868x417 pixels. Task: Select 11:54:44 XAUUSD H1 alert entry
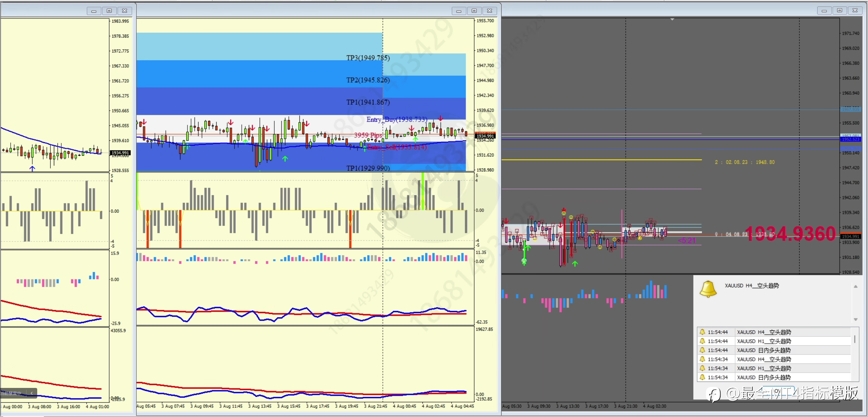763,341
